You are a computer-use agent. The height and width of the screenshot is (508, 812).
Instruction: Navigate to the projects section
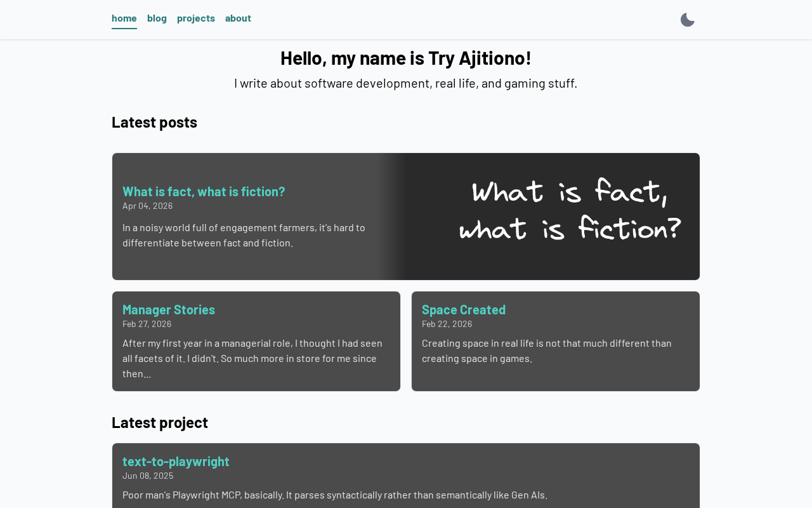(x=196, y=18)
